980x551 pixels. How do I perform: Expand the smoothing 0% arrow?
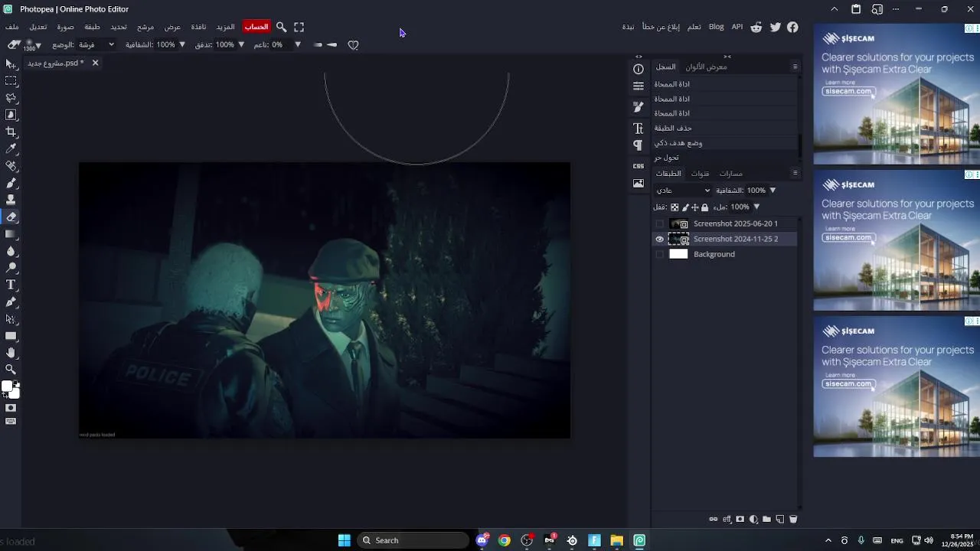tap(298, 45)
